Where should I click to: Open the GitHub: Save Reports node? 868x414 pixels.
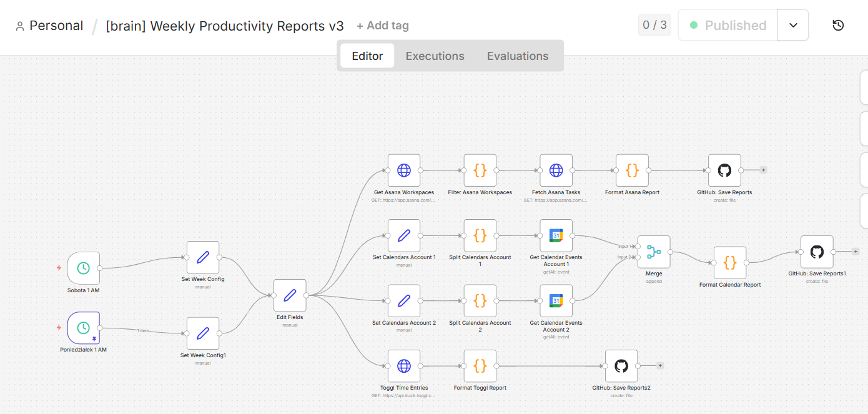pyautogui.click(x=724, y=170)
